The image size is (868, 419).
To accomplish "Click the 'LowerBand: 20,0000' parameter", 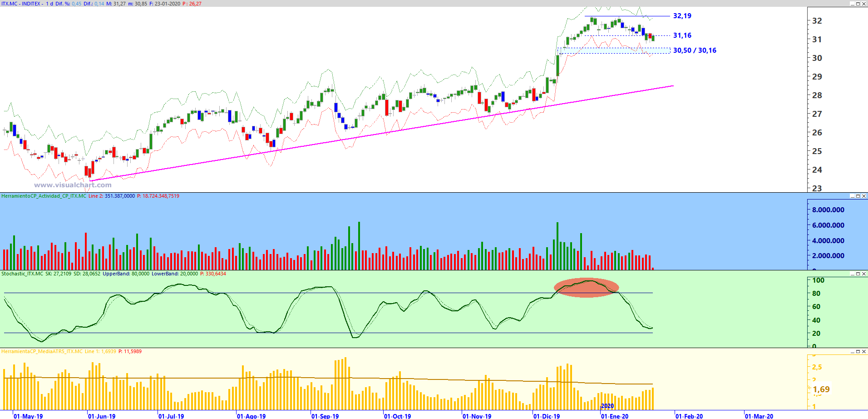I will [175, 274].
